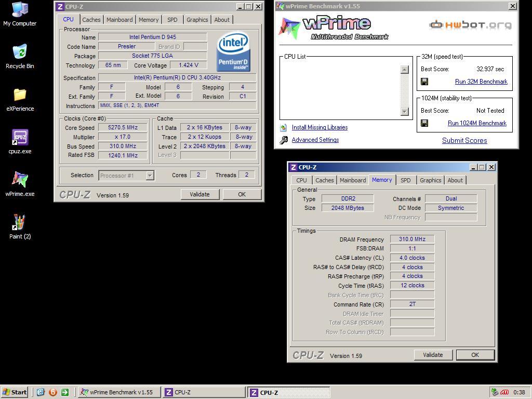
Task: Open Memory tab in CPU-Z processor window
Action: click(x=149, y=20)
